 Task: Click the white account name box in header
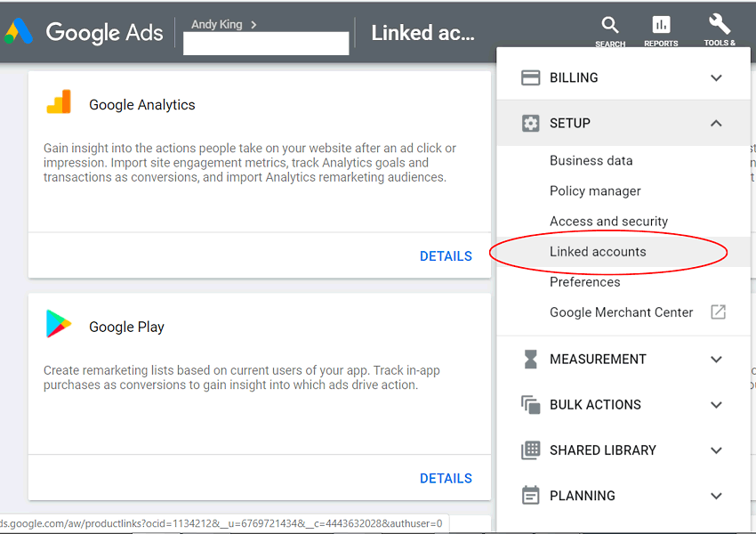click(x=266, y=44)
